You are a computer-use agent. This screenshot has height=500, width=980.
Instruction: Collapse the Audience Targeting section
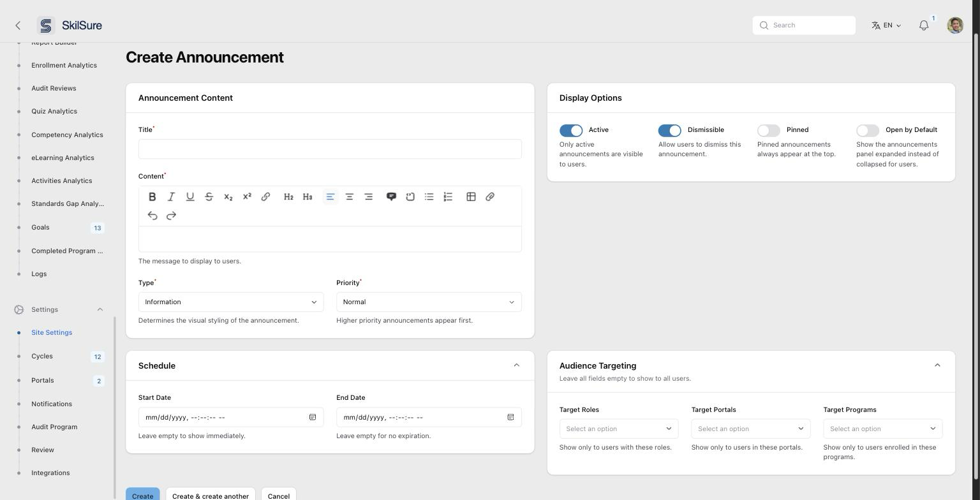point(937,365)
